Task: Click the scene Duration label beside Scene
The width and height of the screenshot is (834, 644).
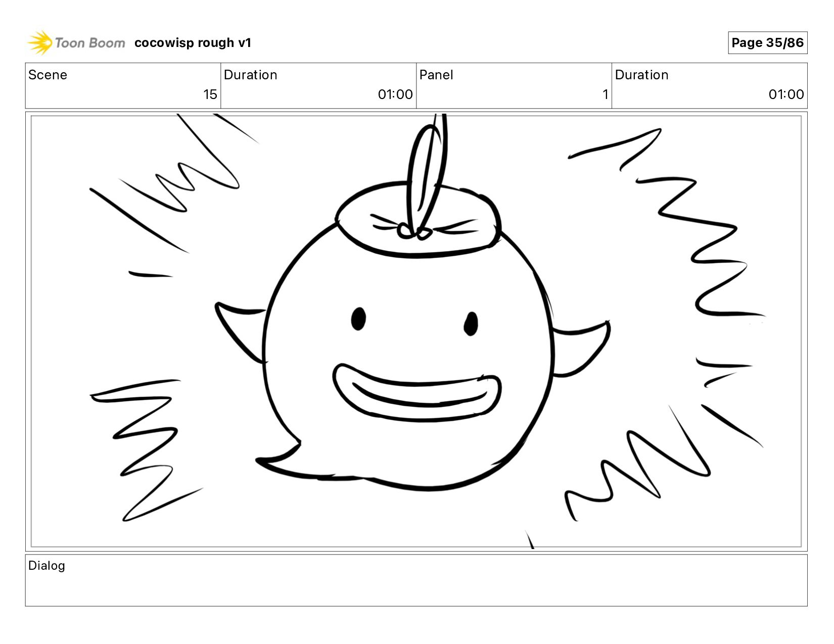Action: point(250,75)
